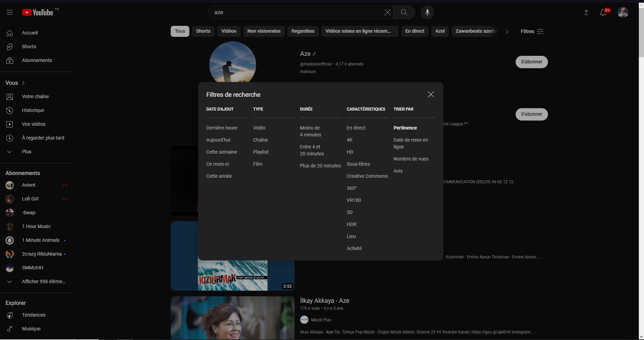The image size is (644, 340).
Task: Filter results to type Chaîne
Action: coord(261,140)
